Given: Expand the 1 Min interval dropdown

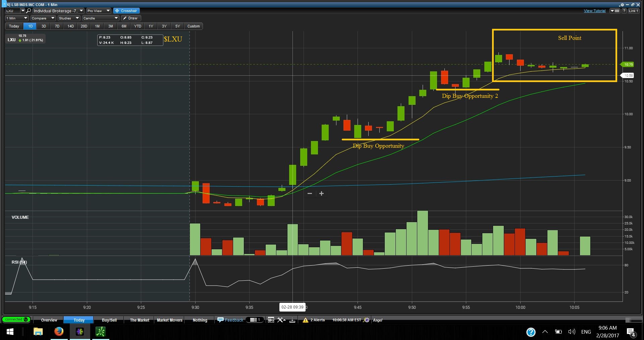Looking at the screenshot, I should coord(16,18).
